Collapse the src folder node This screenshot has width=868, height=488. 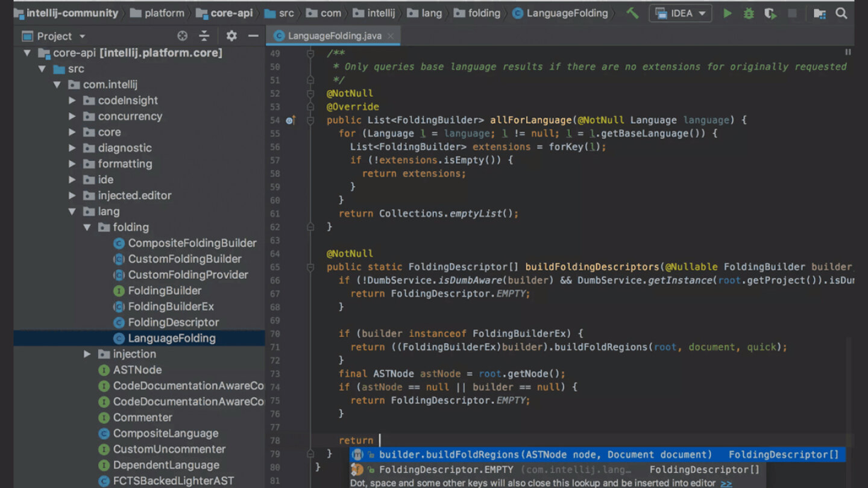point(42,69)
